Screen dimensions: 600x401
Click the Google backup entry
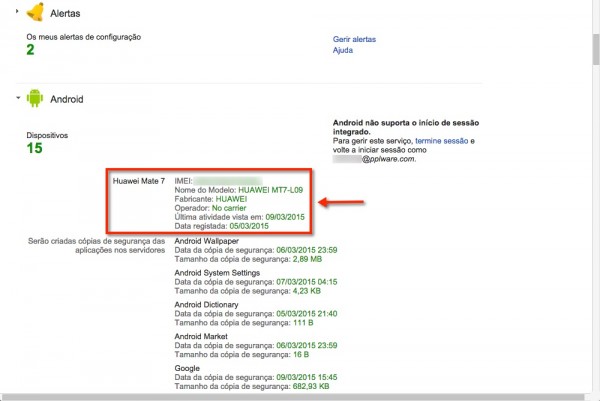pyautogui.click(x=187, y=368)
